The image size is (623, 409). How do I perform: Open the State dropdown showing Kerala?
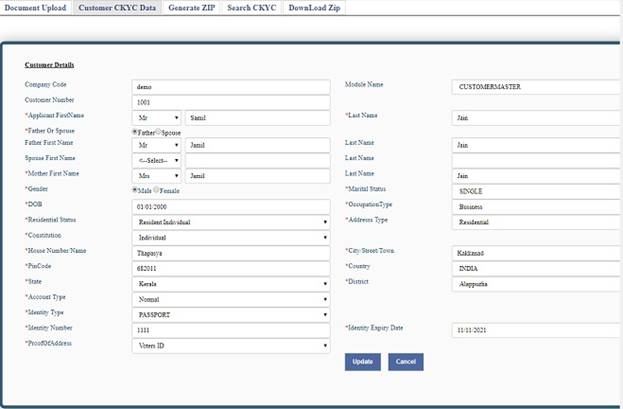(231, 284)
